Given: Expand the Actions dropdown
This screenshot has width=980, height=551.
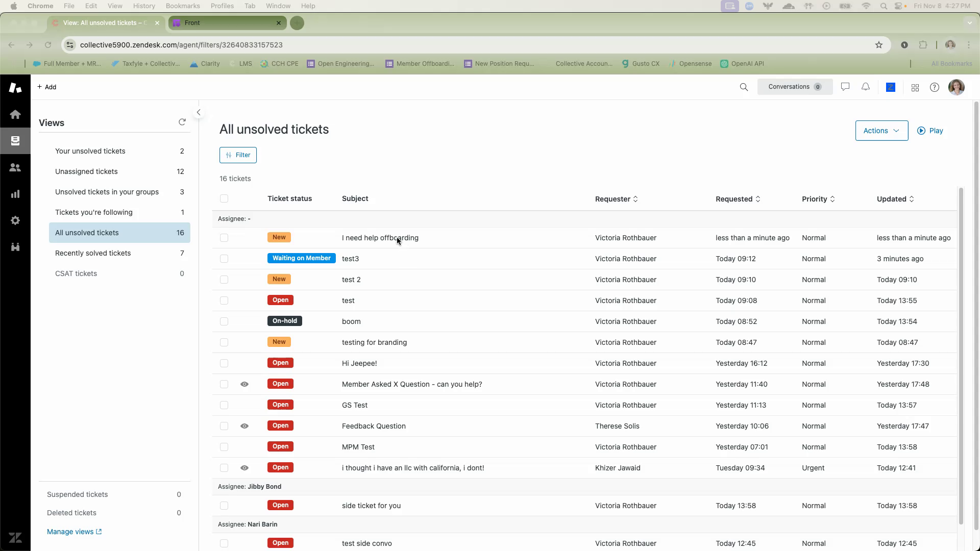Looking at the screenshot, I should (x=881, y=131).
